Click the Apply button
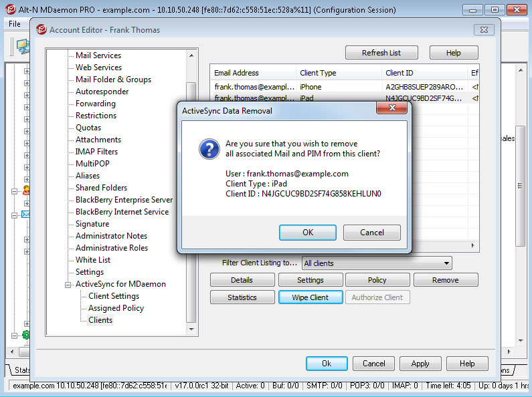The width and height of the screenshot is (532, 397). 420,364
